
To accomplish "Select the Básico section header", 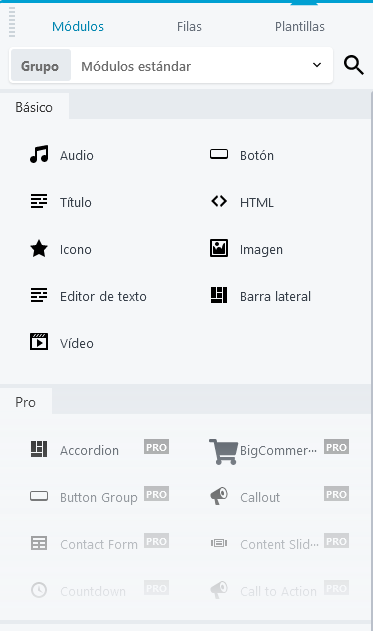I will (34, 107).
